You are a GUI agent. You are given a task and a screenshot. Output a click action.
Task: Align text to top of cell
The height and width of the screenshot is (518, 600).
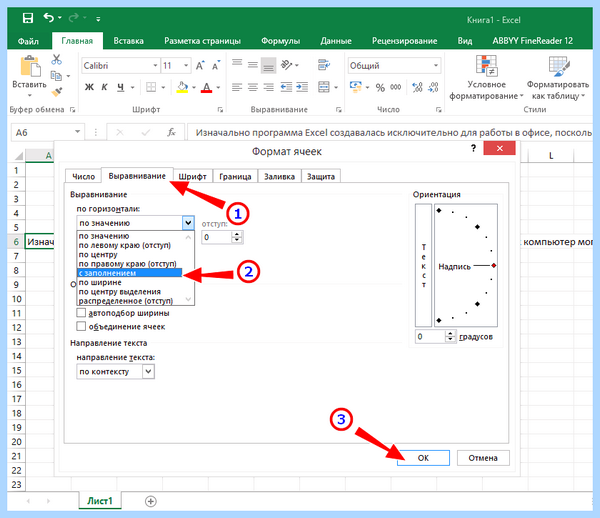[237, 63]
